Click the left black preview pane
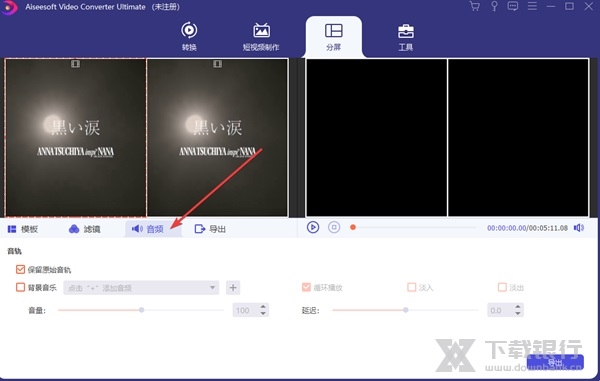The width and height of the screenshot is (600, 381). [x=377, y=138]
